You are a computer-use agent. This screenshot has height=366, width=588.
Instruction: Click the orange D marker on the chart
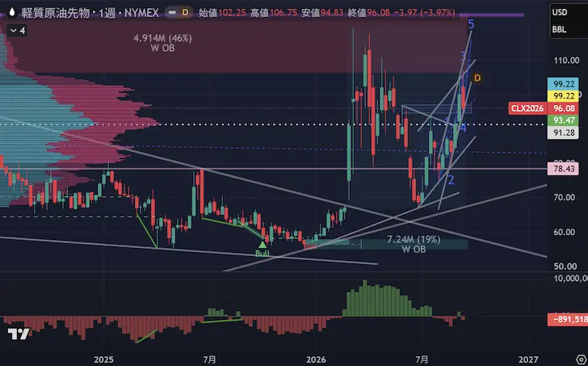(x=477, y=78)
